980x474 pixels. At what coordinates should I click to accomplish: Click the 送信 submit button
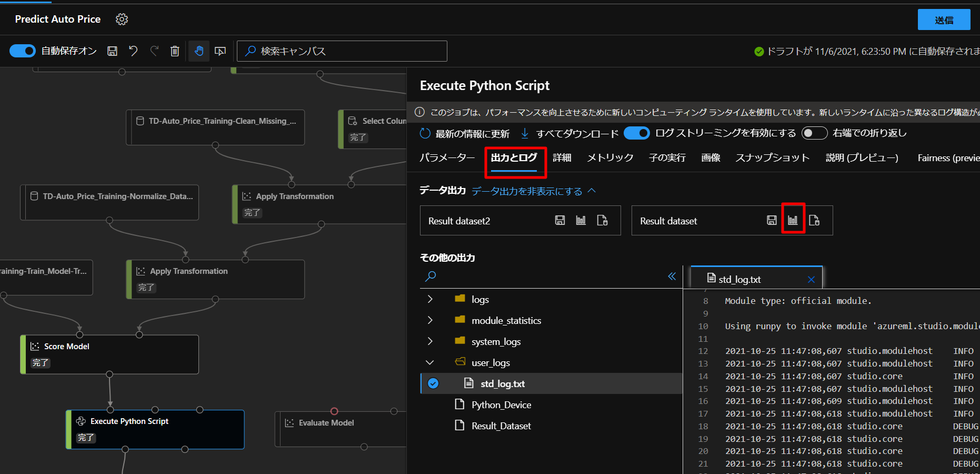coord(944,20)
